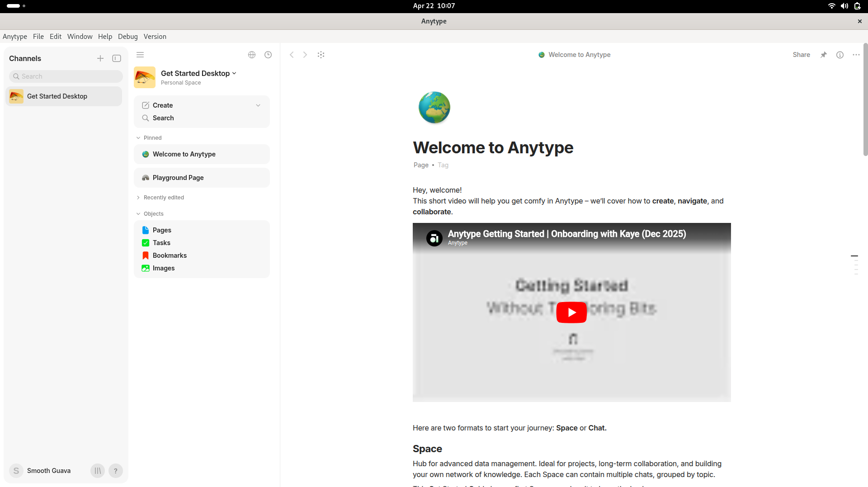Open the three-dots more menu

click(x=856, y=55)
